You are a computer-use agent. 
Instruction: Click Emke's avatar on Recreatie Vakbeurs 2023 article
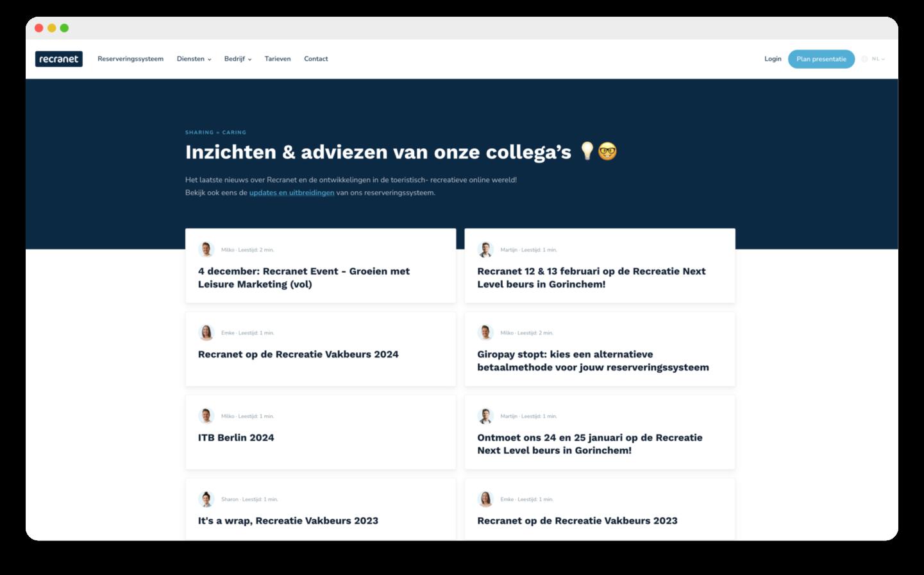click(485, 499)
